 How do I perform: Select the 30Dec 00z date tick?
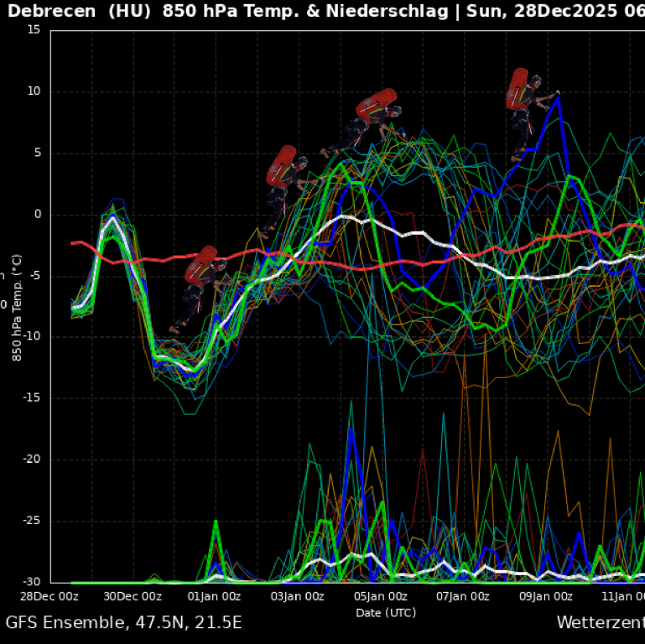click(x=133, y=596)
